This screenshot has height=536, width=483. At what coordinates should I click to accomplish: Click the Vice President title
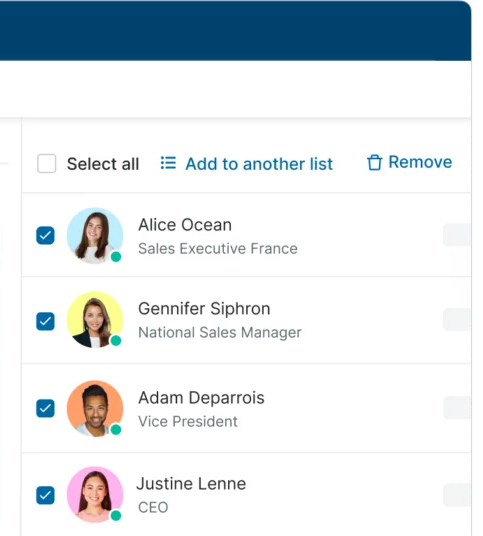[x=188, y=421]
